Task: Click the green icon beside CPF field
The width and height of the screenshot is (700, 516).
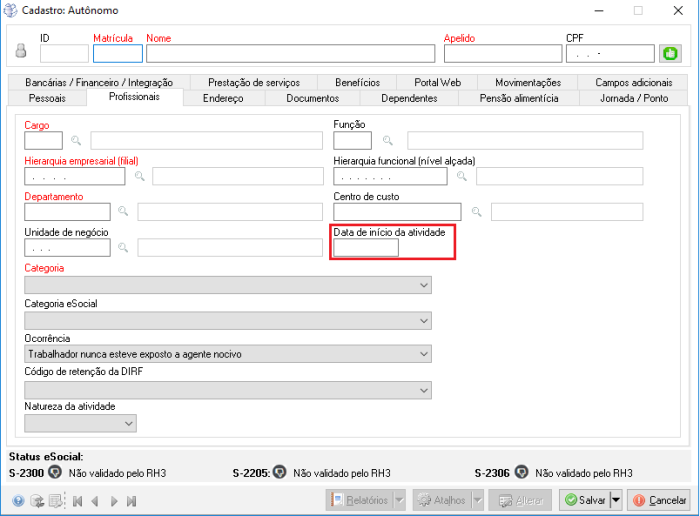Action: (x=670, y=54)
